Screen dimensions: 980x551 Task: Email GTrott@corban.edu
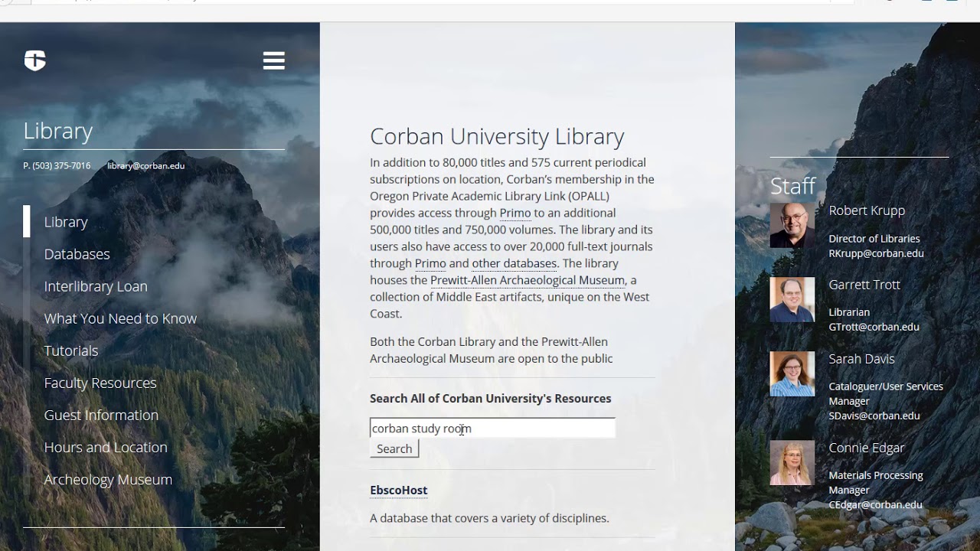(874, 327)
